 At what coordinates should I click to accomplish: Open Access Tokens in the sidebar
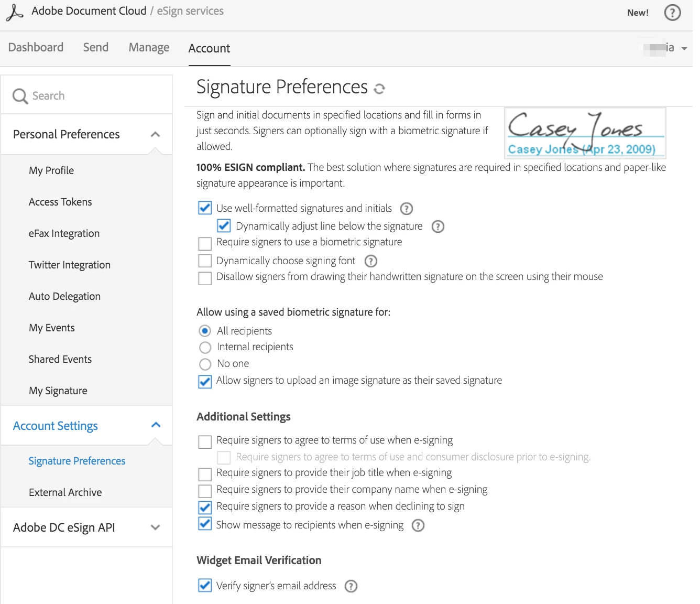coord(60,202)
